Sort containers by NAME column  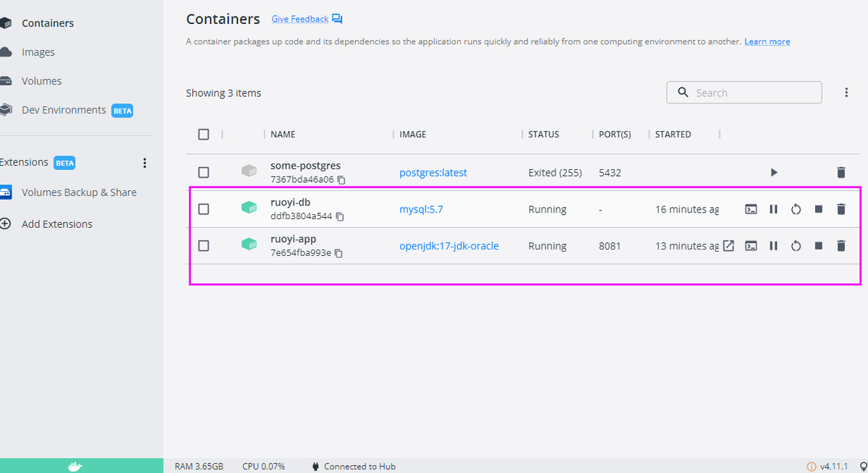(283, 135)
